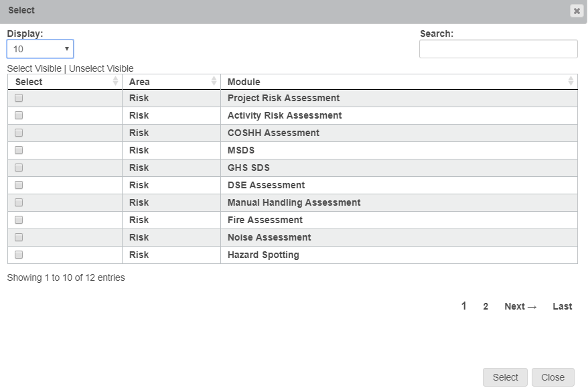Click the sort arrows in Area column header
This screenshot has width=588, height=392.
click(x=214, y=81)
